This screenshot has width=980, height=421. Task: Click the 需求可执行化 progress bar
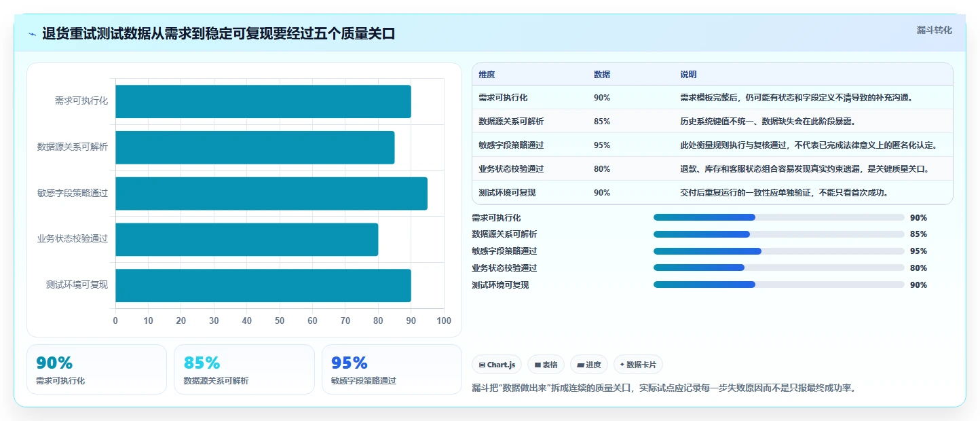[779, 217]
